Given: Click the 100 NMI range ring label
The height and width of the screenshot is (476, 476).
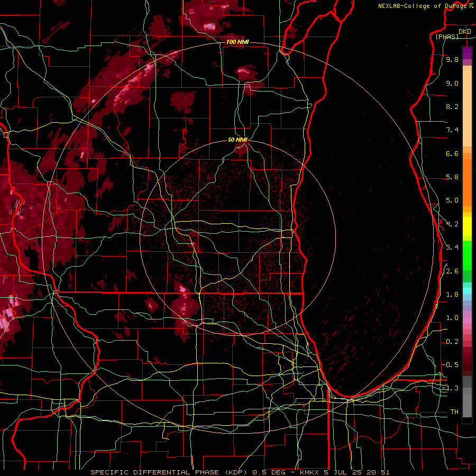Looking at the screenshot, I should coord(237,42).
